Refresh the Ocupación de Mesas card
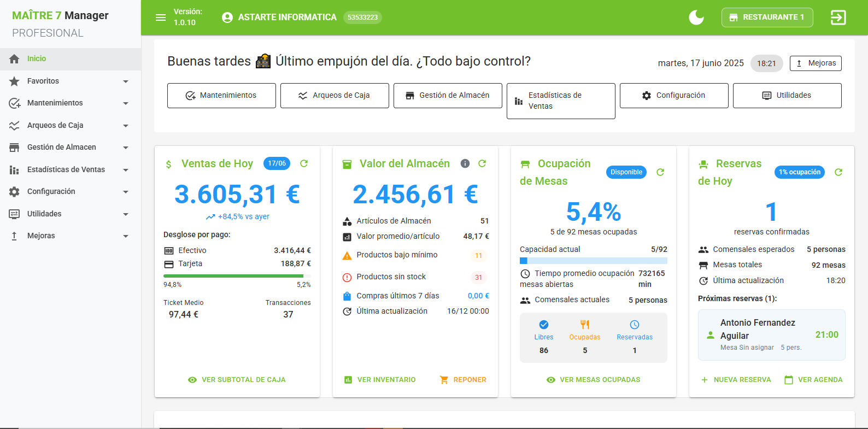The height and width of the screenshot is (429, 868). point(660,172)
